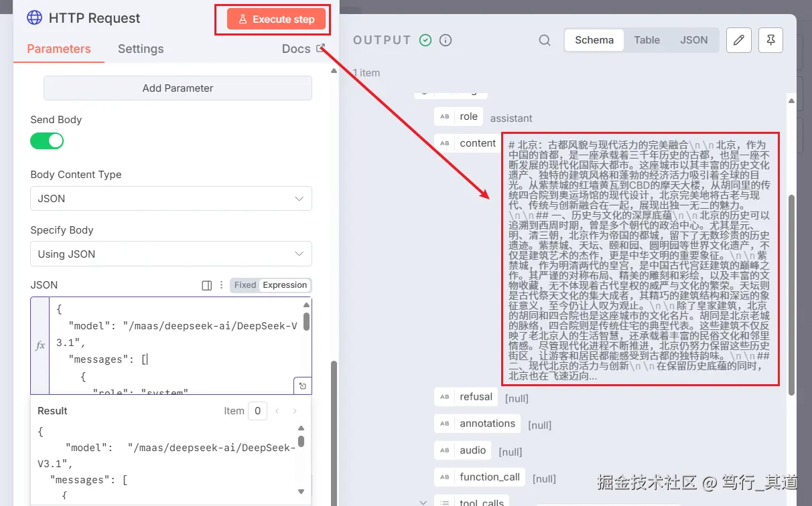This screenshot has height=506, width=812.
Task: Go to previous Result item
Action: (x=277, y=411)
